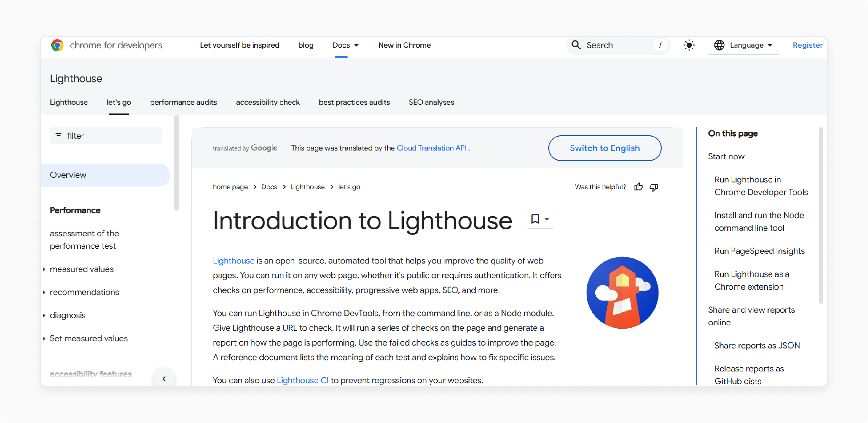Jump to Run PageSpeed Insights
The width and height of the screenshot is (868, 423).
click(x=759, y=251)
